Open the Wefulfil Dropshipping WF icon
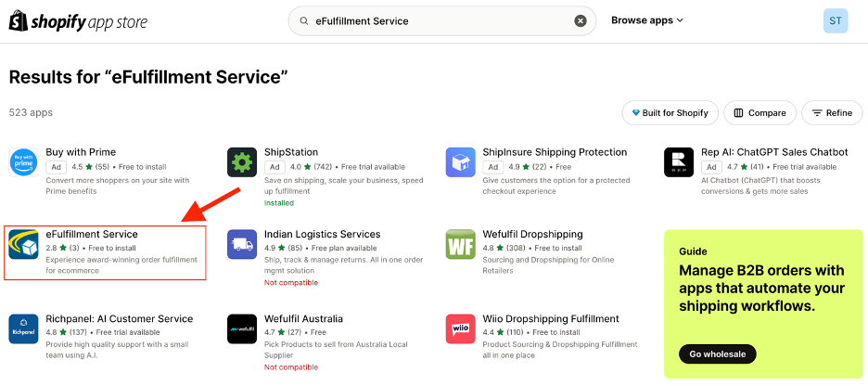This screenshot has height=386, width=868. (x=460, y=244)
